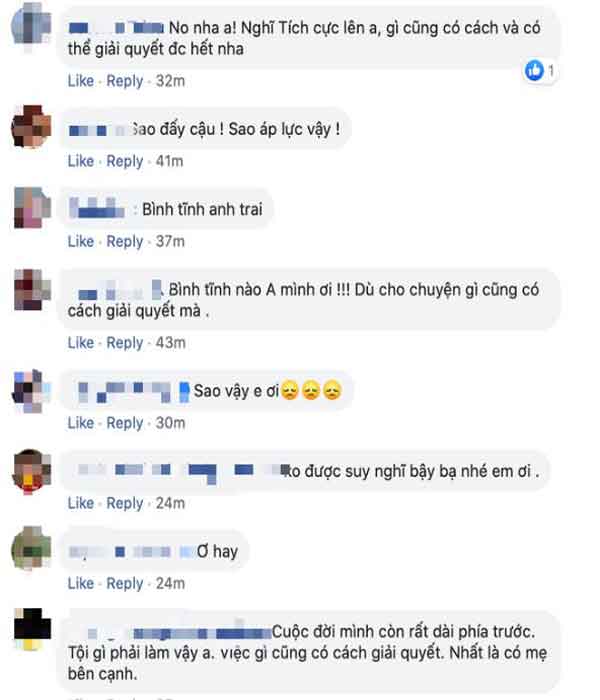
Task: Open the avatar beside 'Bình tĩnh anh trai'
Action: pyautogui.click(x=32, y=208)
